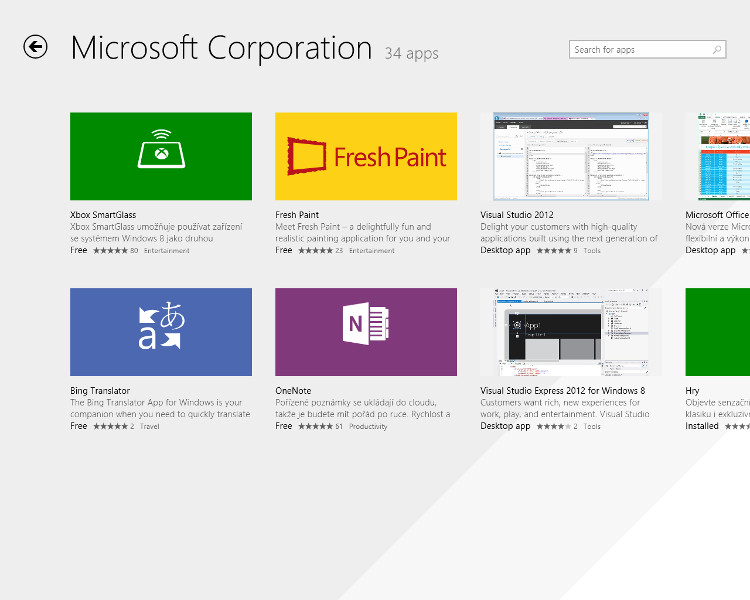Click Visual Studio Express 2012 for Windows 8 title
Screen dimensions: 750x600
[x=562, y=391]
